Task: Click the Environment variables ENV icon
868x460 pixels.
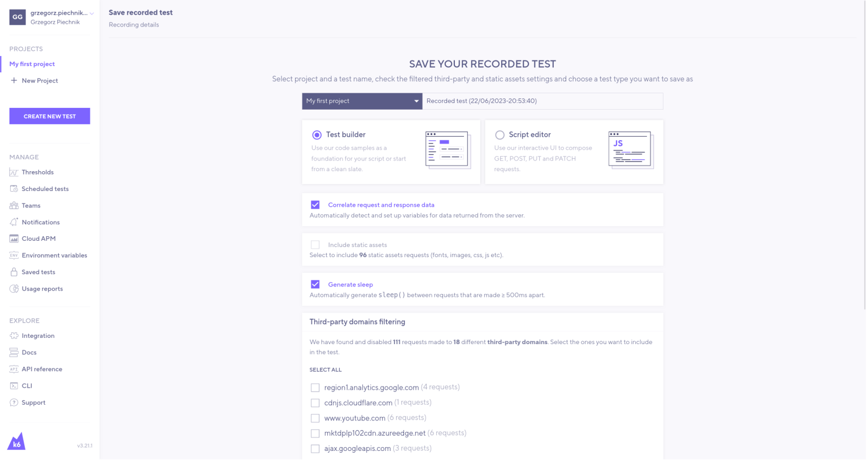Action: coord(14,255)
